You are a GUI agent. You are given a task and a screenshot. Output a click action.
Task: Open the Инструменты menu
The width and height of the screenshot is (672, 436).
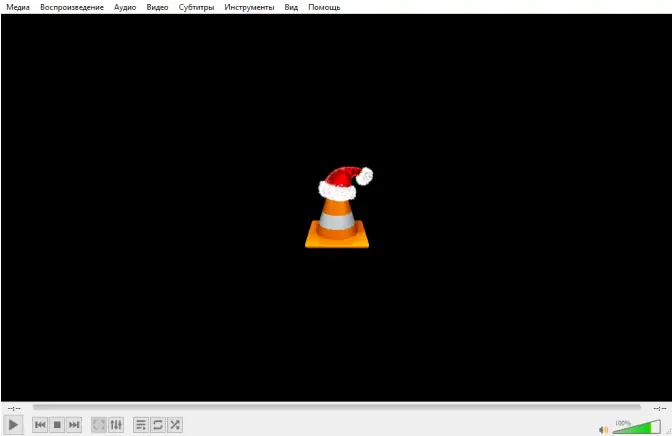(249, 7)
